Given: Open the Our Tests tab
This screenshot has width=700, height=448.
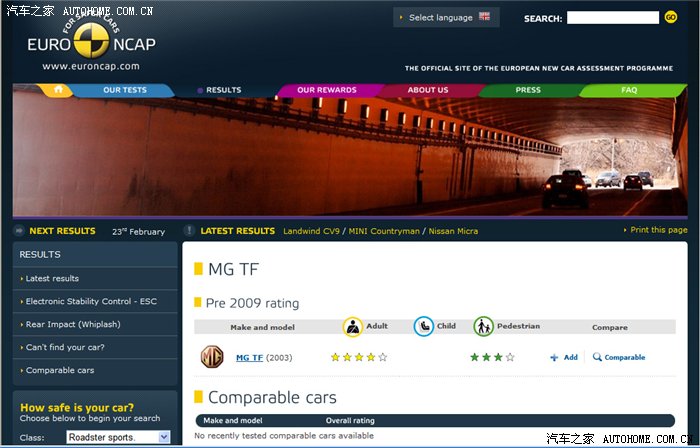Looking at the screenshot, I should click(125, 90).
